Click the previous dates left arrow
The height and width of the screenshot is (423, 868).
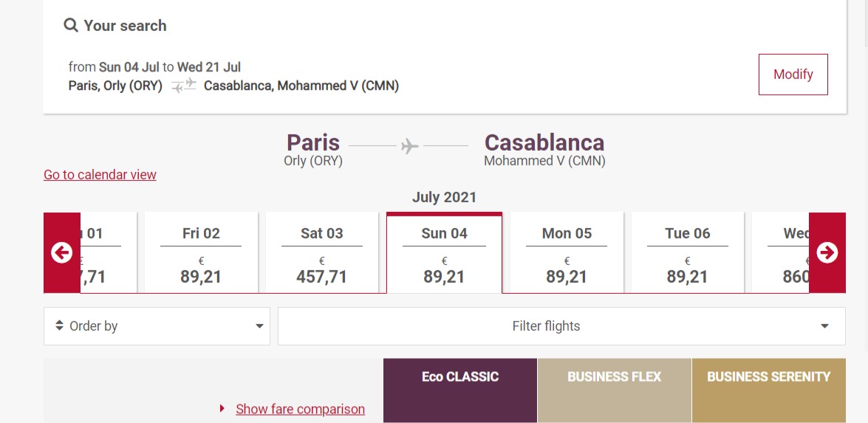[62, 252]
